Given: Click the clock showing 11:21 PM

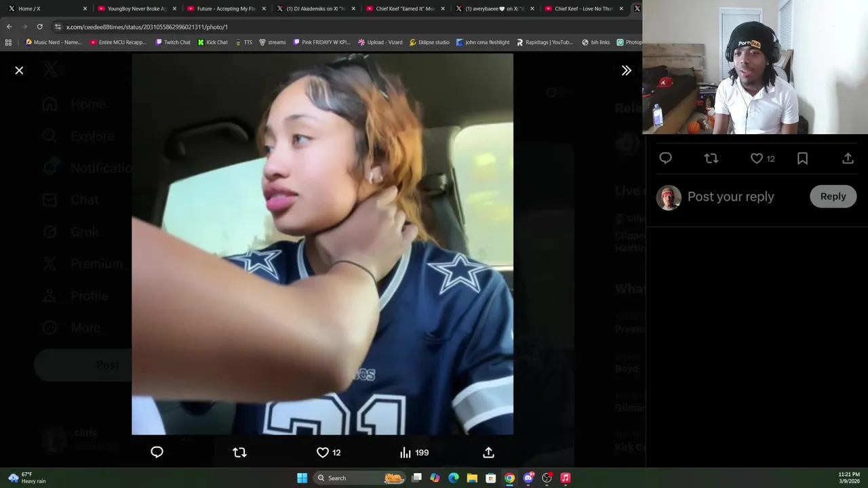Looking at the screenshot, I should 849,478.
